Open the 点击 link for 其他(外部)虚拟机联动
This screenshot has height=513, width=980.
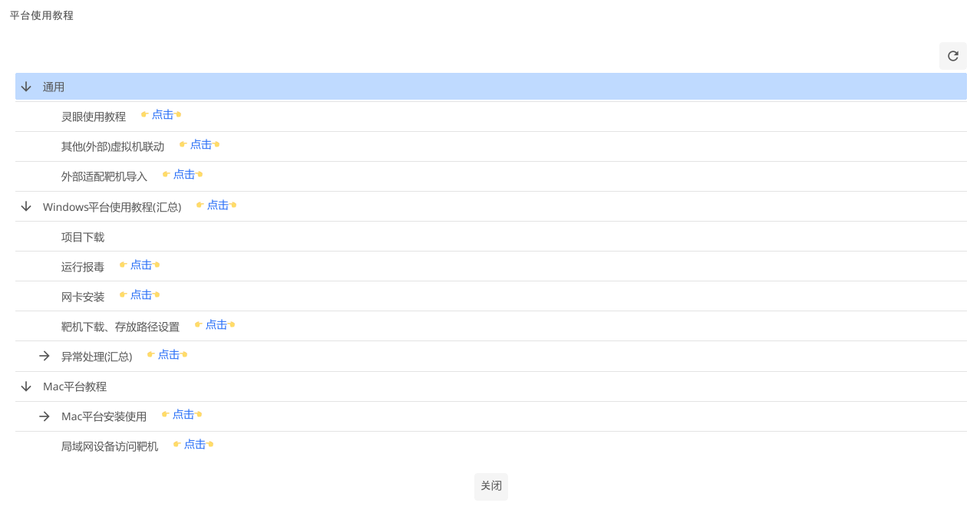[200, 145]
